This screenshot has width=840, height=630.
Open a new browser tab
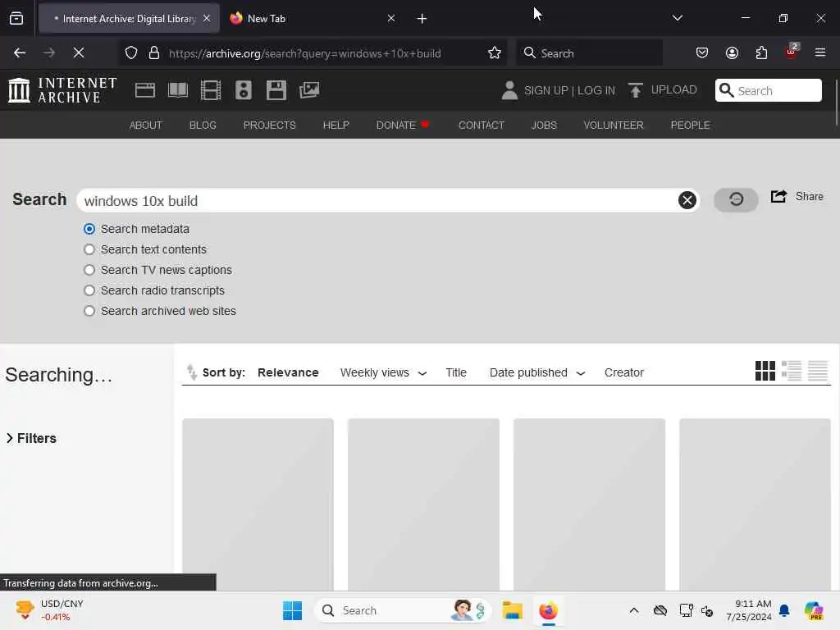click(x=422, y=19)
